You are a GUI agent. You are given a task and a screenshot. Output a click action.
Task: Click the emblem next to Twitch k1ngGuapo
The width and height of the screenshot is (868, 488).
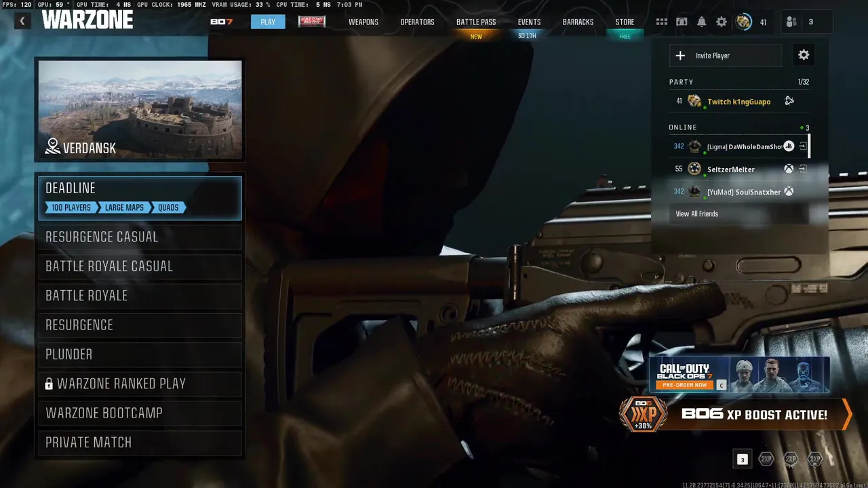pos(694,101)
